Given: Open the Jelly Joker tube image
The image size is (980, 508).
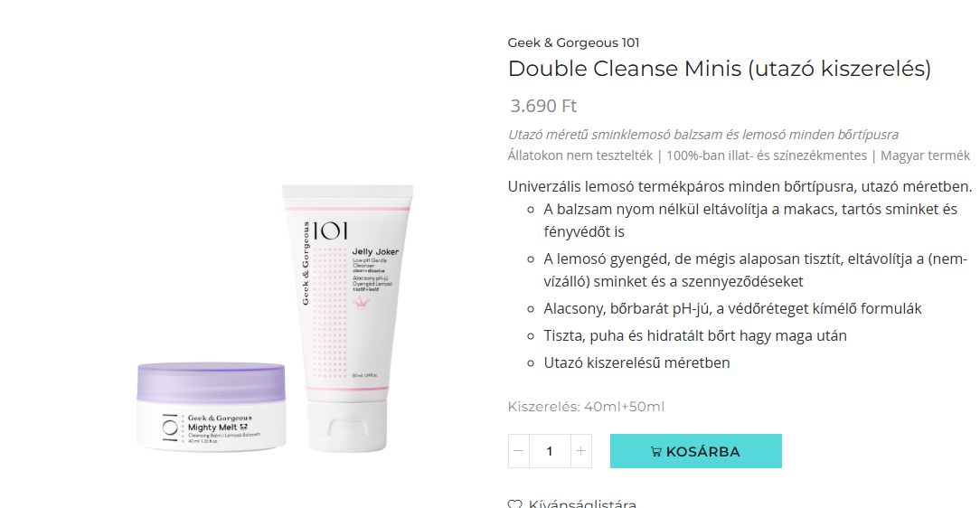Looking at the screenshot, I should point(347,317).
